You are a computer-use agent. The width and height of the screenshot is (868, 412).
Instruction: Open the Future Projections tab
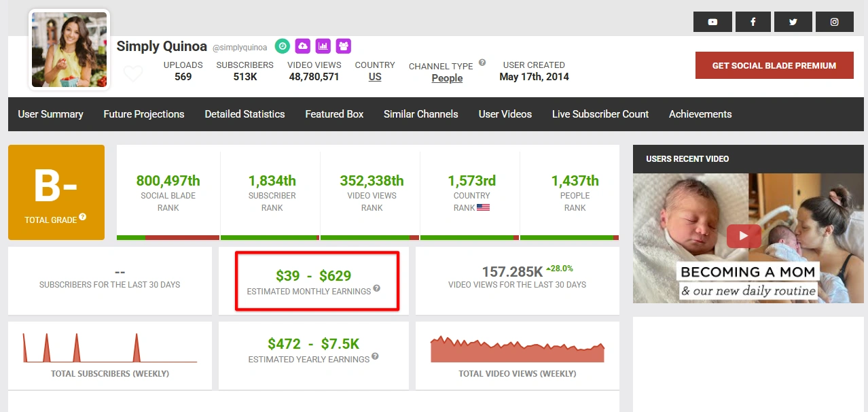(x=144, y=114)
